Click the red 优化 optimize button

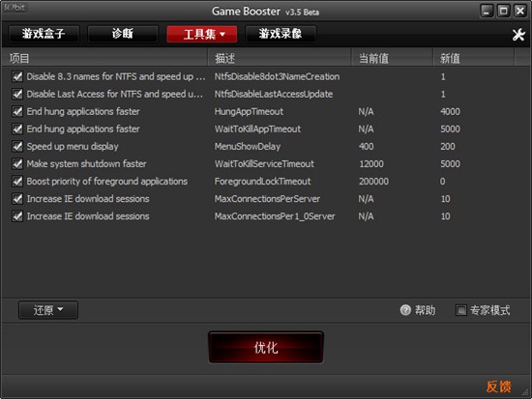coord(266,348)
